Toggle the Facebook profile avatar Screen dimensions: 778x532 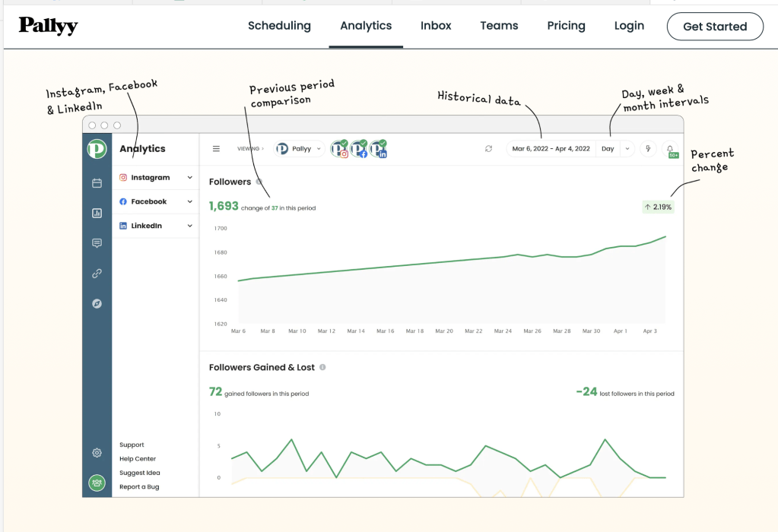point(359,149)
